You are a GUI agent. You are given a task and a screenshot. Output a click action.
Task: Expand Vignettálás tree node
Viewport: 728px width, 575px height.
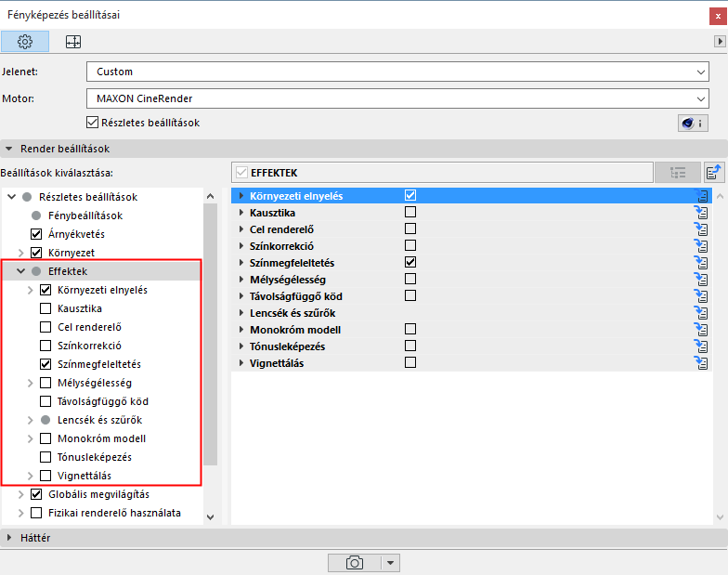point(30,476)
